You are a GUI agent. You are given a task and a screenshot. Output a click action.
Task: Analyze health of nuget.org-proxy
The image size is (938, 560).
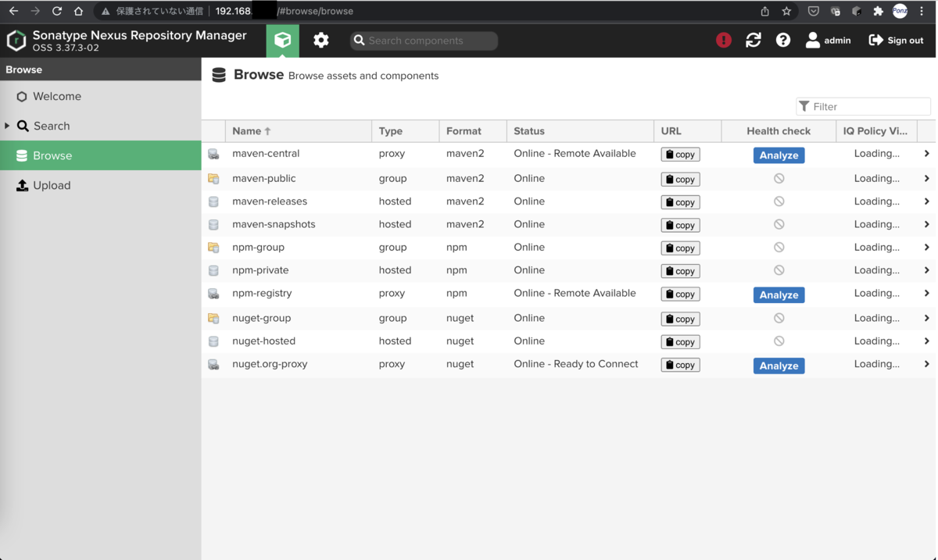[x=779, y=366]
